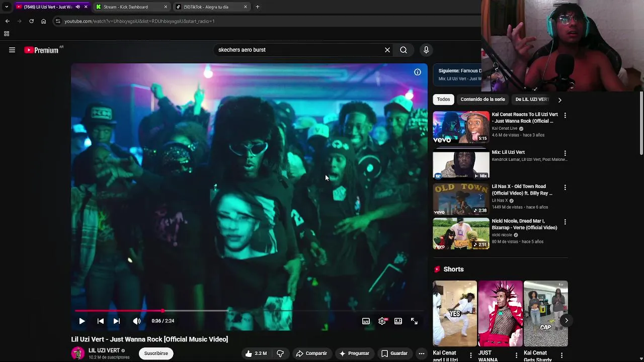This screenshot has width=644, height=362.
Task: Open the Mix: Lil Uzi Vert playlist title
Action: [x=508, y=152]
